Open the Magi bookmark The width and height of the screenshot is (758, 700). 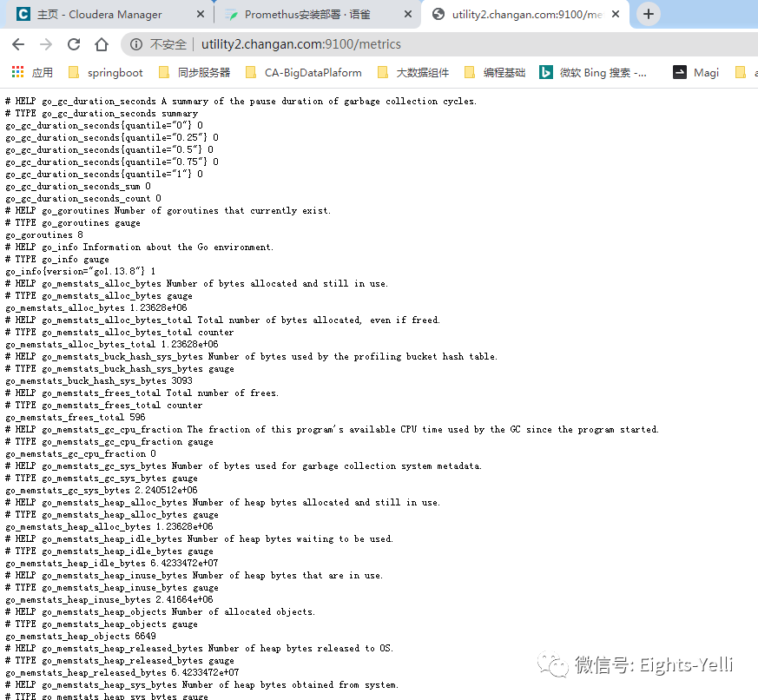click(696, 72)
